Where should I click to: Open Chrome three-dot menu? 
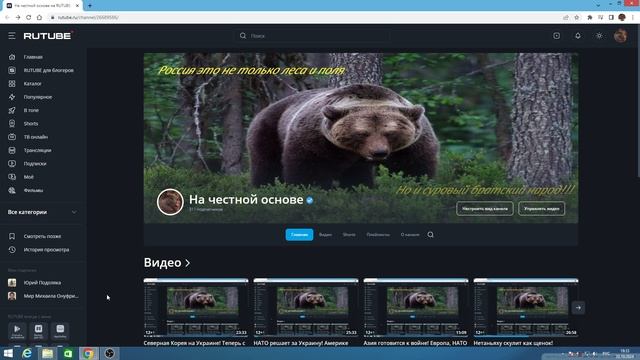tap(633, 18)
